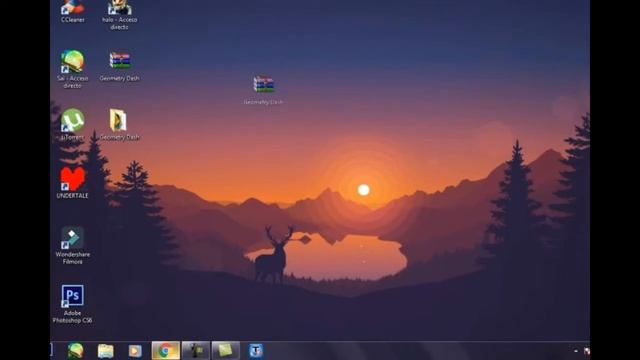Select the Adobe Photoshop CS6 shortcut
The height and width of the screenshot is (360, 640).
(x=72, y=304)
